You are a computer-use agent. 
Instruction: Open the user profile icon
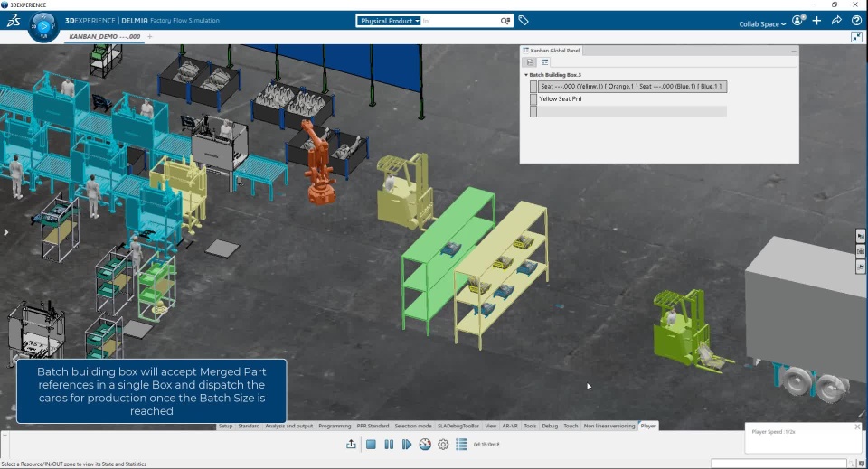(797, 21)
